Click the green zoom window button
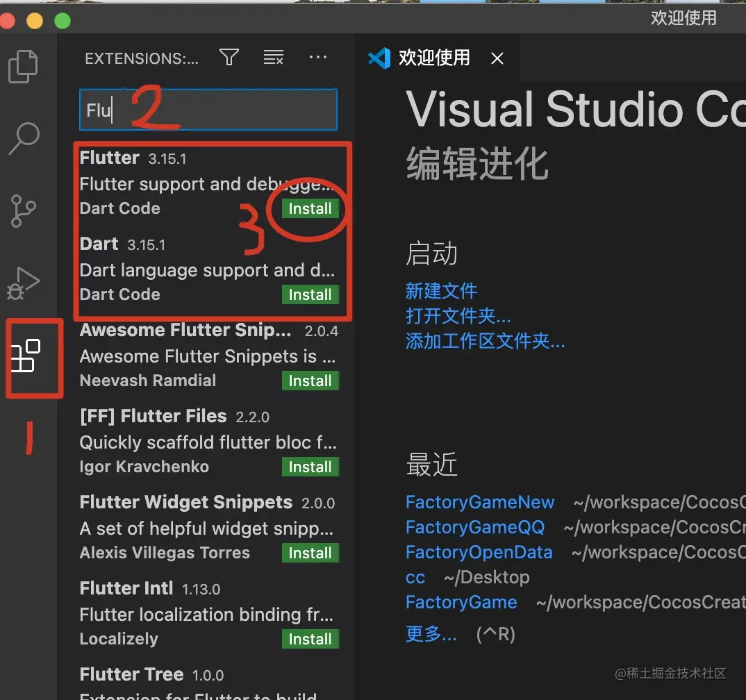The image size is (746, 700). pos(63,21)
